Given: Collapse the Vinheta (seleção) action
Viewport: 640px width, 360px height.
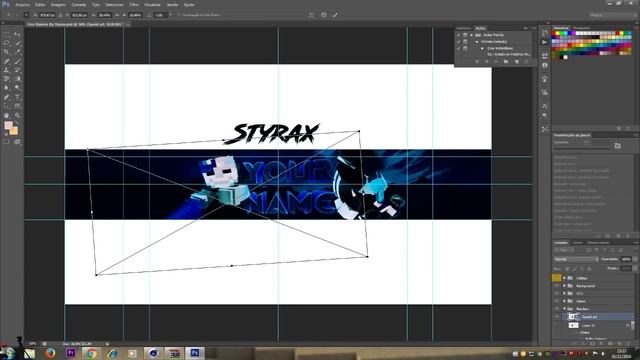Looking at the screenshot, I should [477, 42].
